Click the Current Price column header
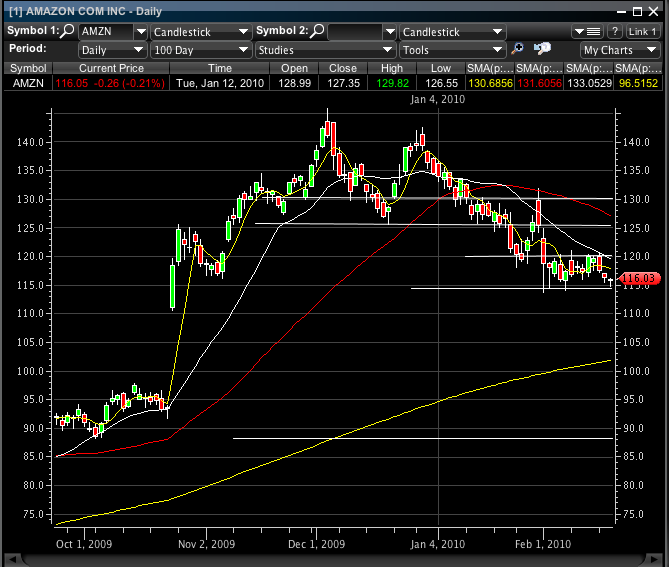The height and width of the screenshot is (567, 669). pos(112,67)
